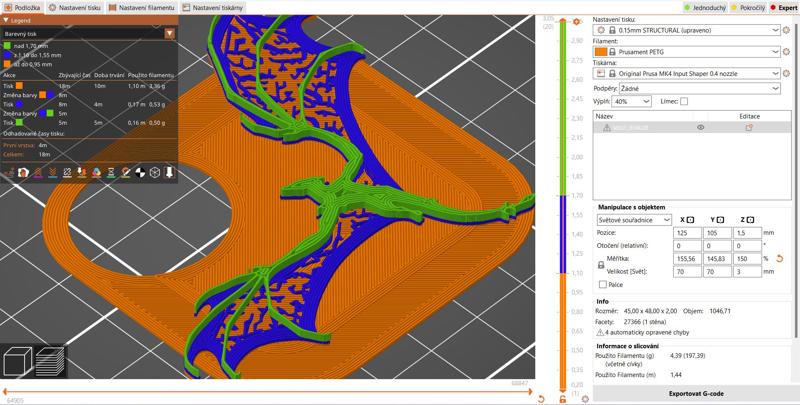Toggle center of gravity black-white circle icon

click(140, 172)
